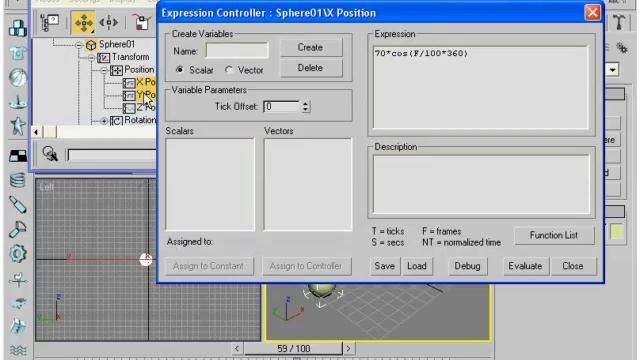
Task: Open the Function List
Action: click(x=554, y=235)
